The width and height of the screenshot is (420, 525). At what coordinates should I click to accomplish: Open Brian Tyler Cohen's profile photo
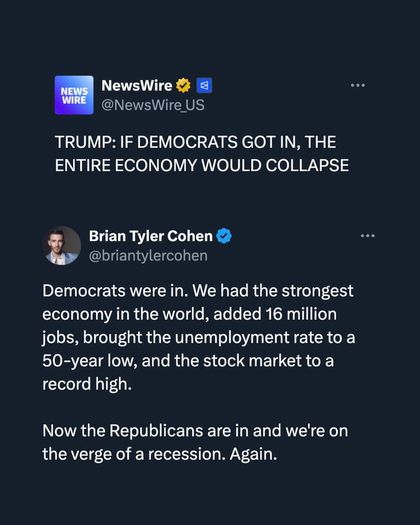(62, 245)
